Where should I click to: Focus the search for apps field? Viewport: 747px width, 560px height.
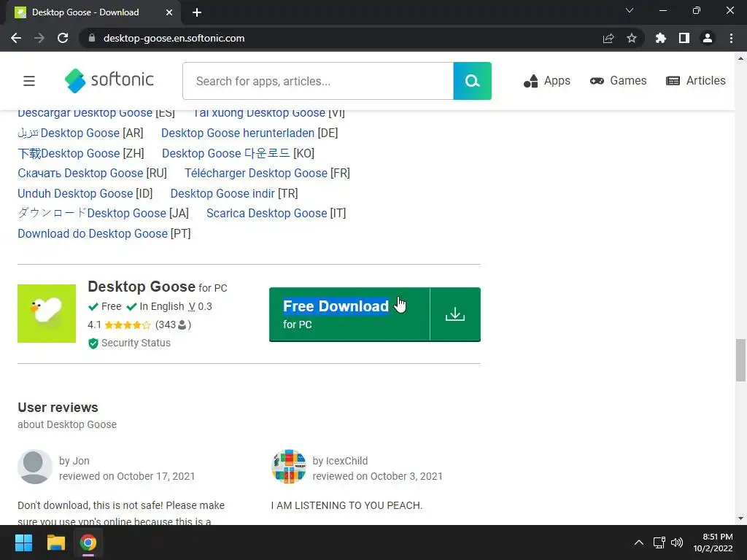[318, 81]
